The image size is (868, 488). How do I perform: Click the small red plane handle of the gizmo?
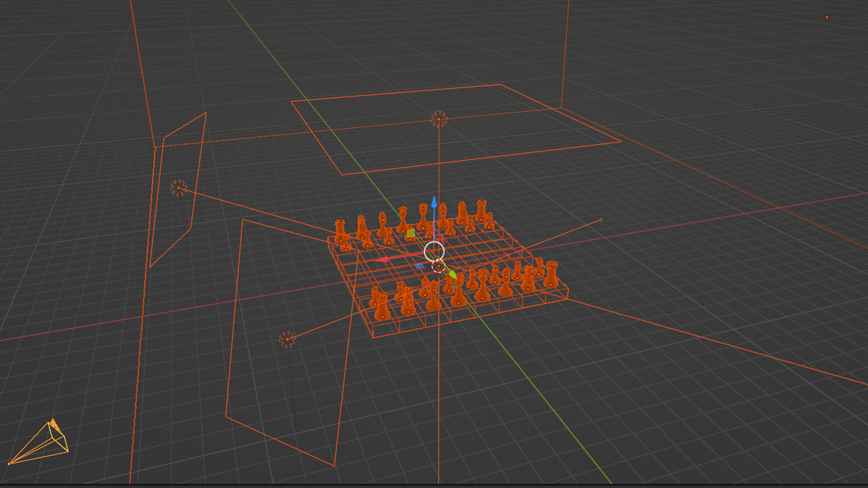pos(442,239)
